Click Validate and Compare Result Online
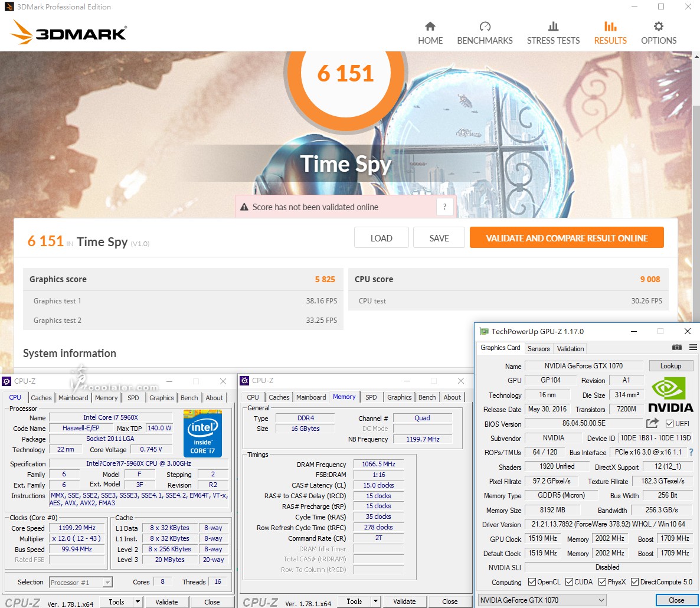Image resolution: width=700 pixels, height=608 pixels. (567, 238)
